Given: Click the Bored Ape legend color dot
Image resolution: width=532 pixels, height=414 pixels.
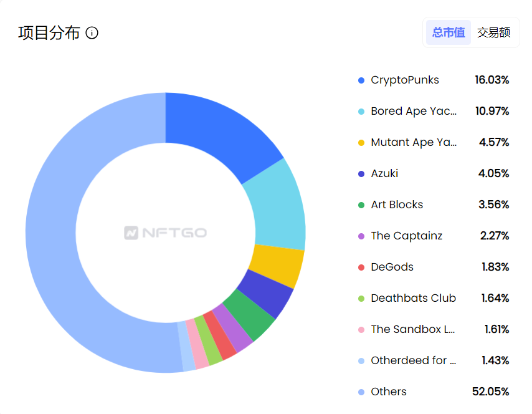Looking at the screenshot, I should click(361, 112).
